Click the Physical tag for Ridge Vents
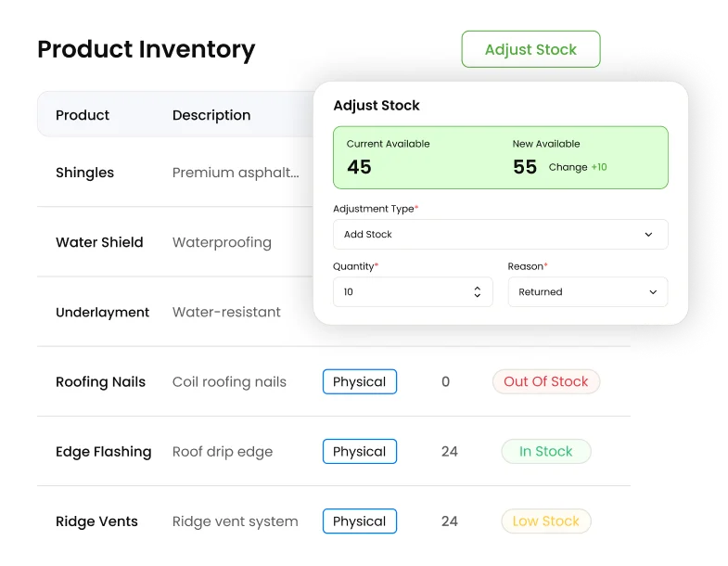Screen dimensions: 728x566 pyautogui.click(x=360, y=521)
